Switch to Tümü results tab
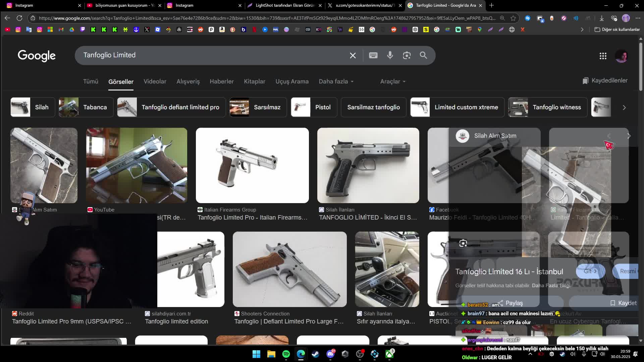This screenshot has height=362, width=644. (91, 81)
